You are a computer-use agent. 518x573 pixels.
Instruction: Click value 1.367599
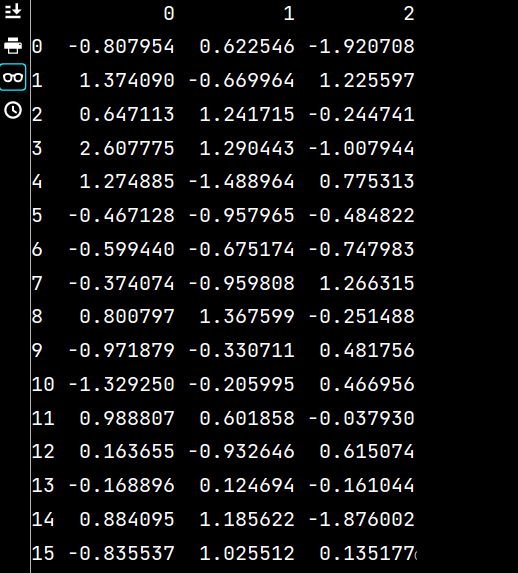247,316
